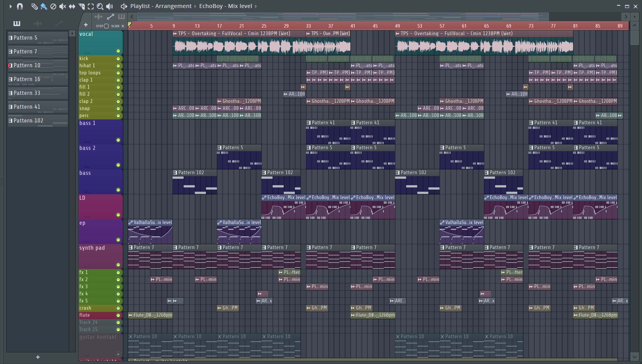Choose the Select marquee tool

(x=91, y=6)
